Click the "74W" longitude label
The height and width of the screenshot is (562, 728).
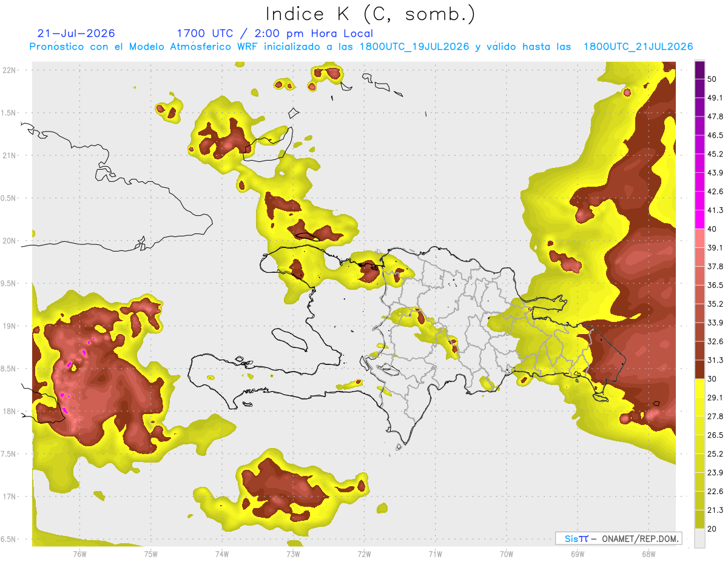click(x=222, y=554)
